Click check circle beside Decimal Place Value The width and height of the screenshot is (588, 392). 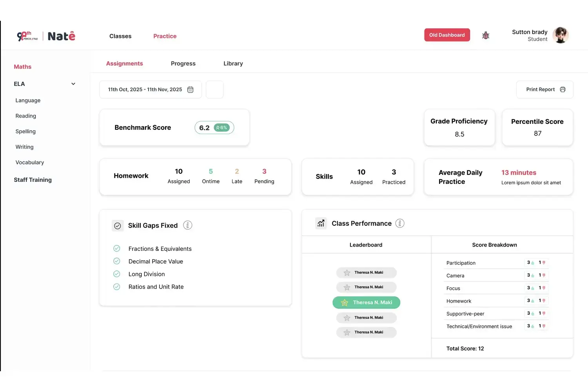click(x=117, y=261)
